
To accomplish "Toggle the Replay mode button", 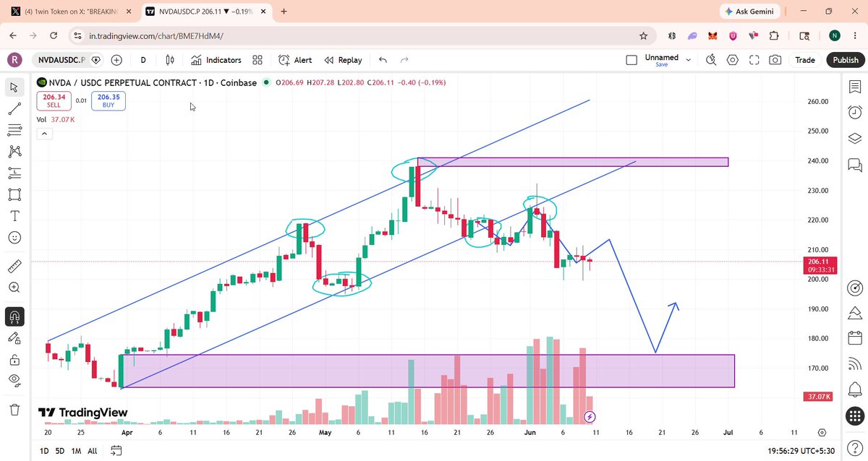I will [x=343, y=60].
